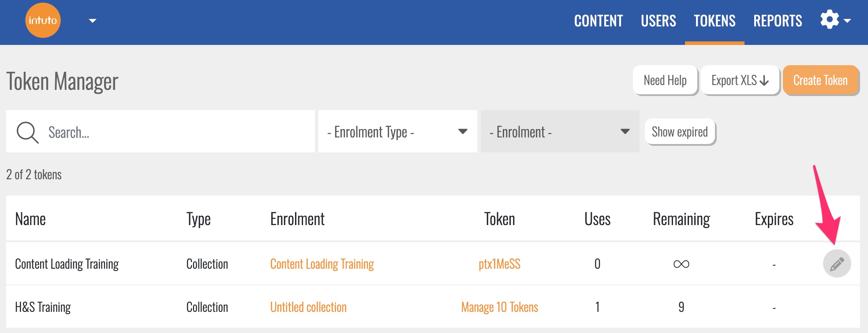The width and height of the screenshot is (868, 333).
Task: Click the ptx1MeSS token link
Action: [x=499, y=264]
